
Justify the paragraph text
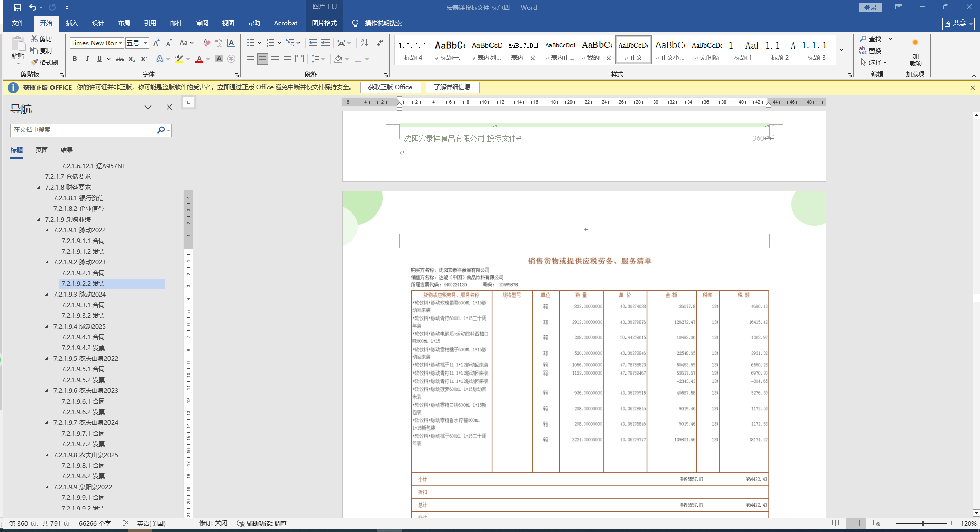(287, 59)
